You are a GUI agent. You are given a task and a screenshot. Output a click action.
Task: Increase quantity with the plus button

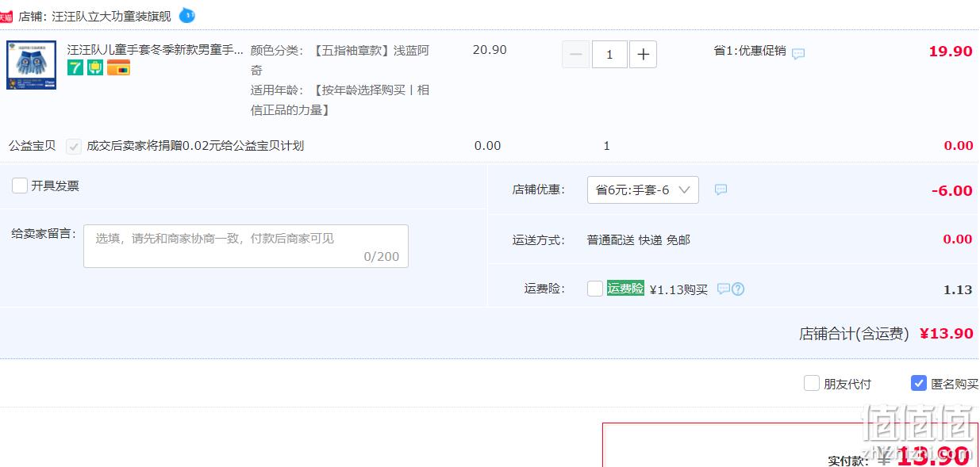click(643, 54)
